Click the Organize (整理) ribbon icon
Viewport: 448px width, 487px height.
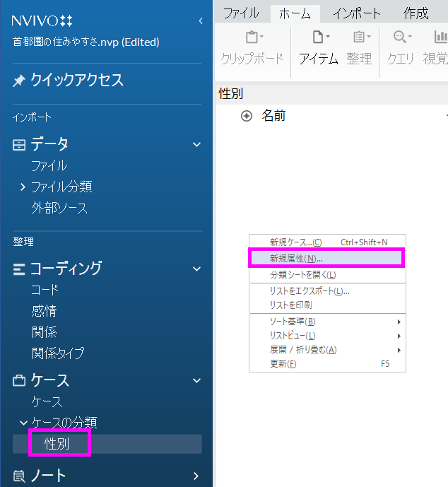click(359, 37)
